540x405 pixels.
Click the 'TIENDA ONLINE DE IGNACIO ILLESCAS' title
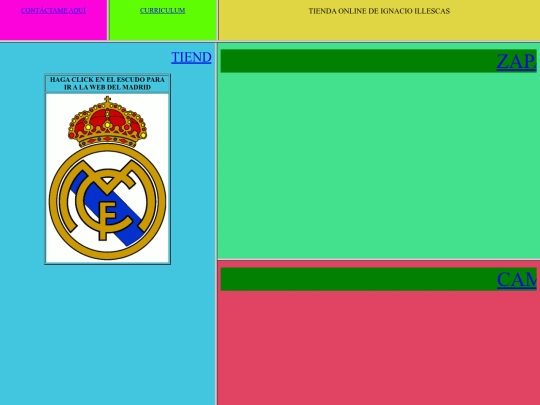(379, 11)
